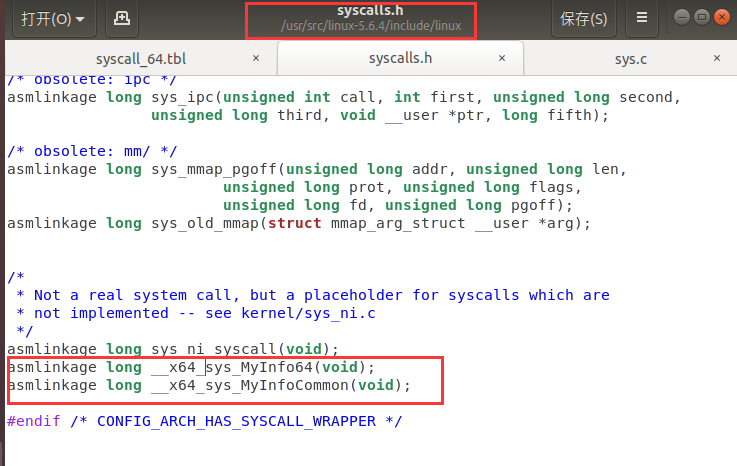Click the __x64_sys_MyInfo64(void) declaration
The width and height of the screenshot is (737, 466).
point(191,367)
